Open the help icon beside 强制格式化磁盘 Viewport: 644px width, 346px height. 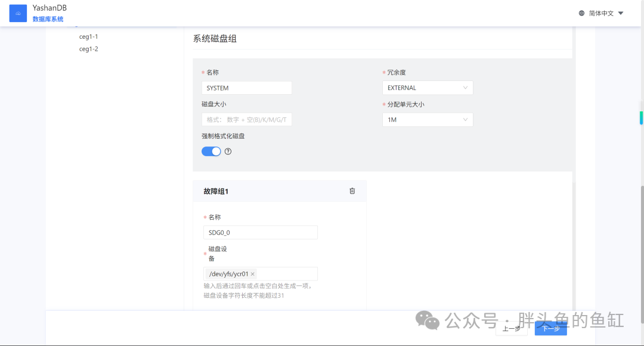[228, 152]
